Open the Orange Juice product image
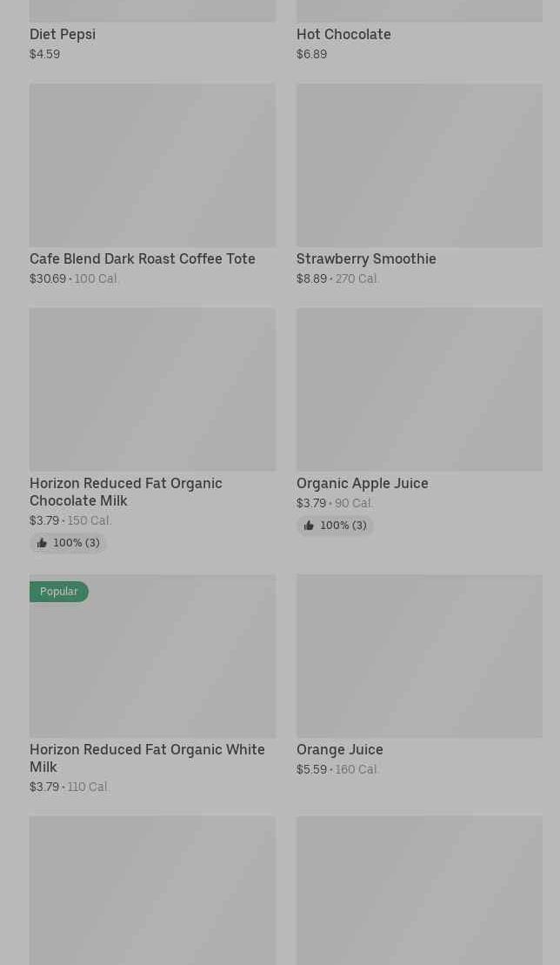Screen dimensions: 560x965 pyautogui.click(x=419, y=655)
